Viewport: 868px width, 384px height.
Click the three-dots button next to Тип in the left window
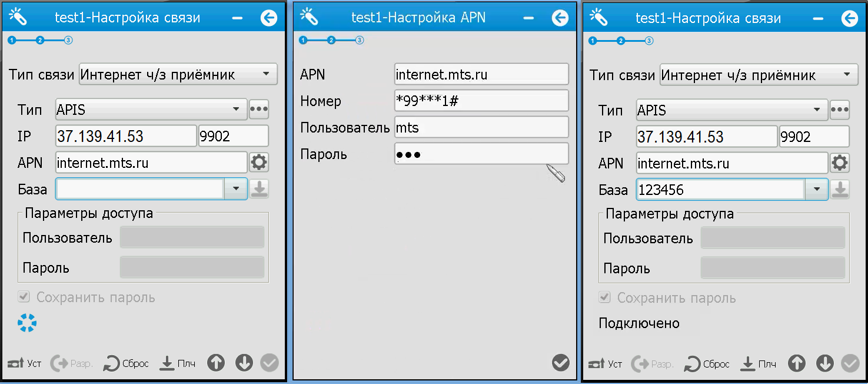click(x=259, y=109)
